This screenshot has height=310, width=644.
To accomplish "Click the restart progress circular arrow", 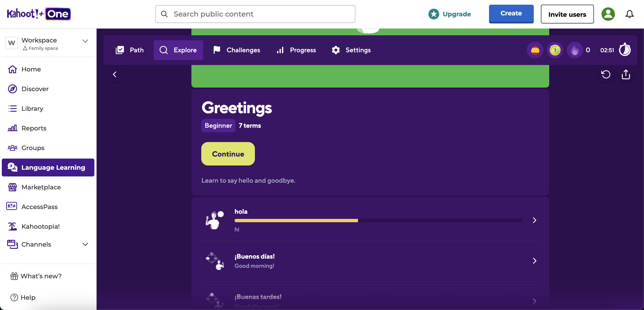I will [606, 74].
